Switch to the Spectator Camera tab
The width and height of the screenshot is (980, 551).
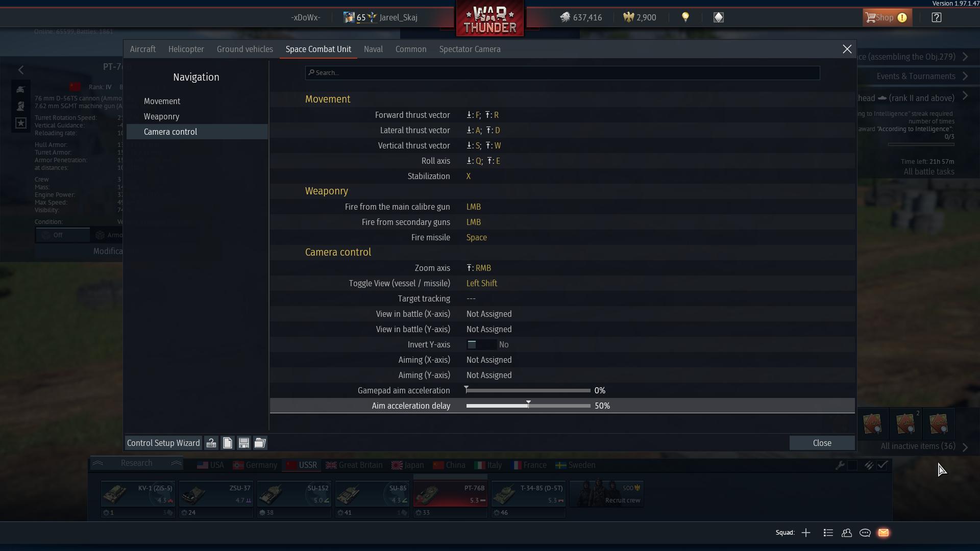pos(470,49)
